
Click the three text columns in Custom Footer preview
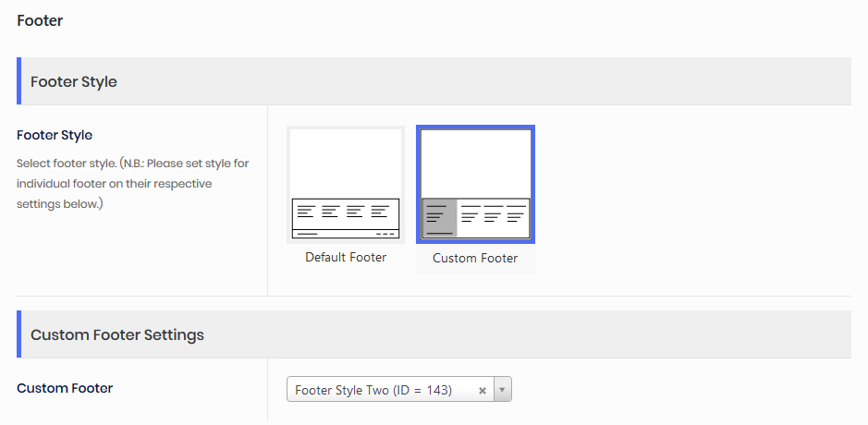point(494,216)
